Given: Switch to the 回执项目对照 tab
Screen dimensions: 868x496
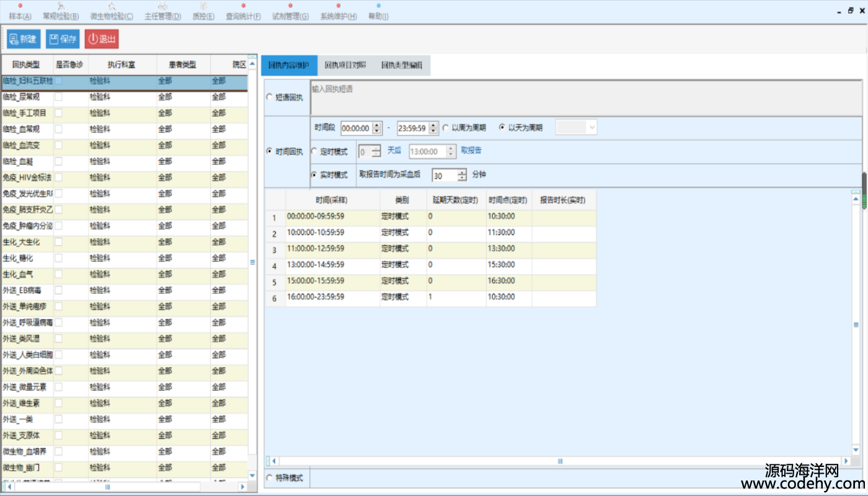Looking at the screenshot, I should coord(345,65).
